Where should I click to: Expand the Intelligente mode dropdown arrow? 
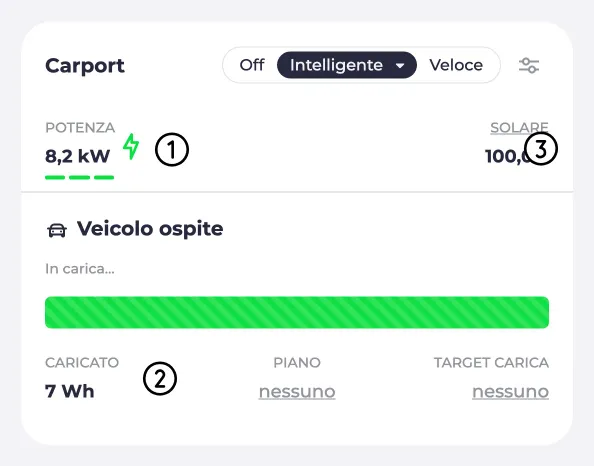[400, 66]
